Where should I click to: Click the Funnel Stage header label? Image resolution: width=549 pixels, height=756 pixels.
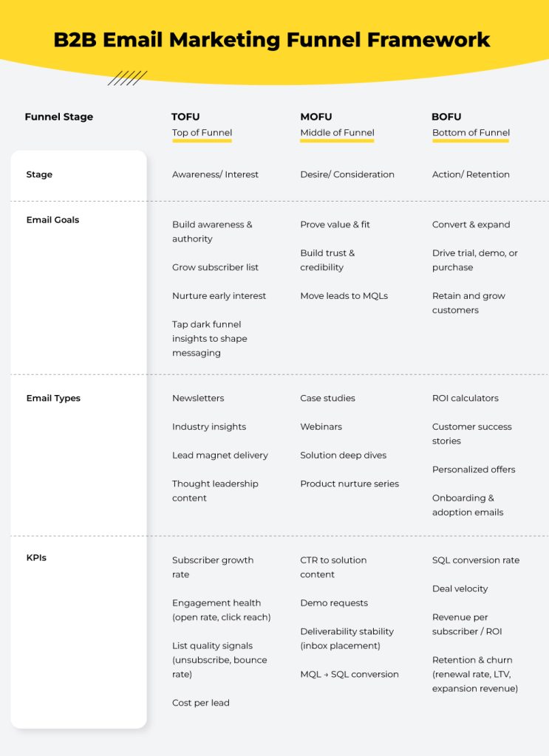(x=59, y=117)
